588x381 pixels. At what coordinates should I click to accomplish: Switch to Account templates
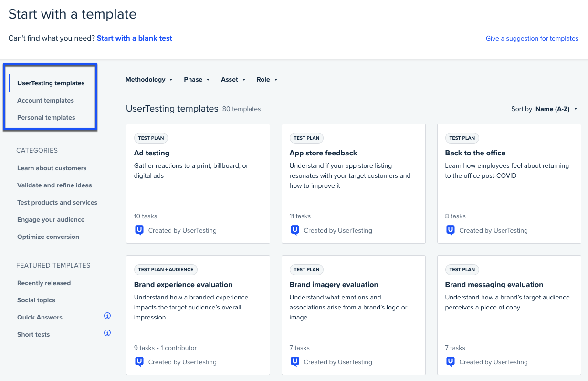point(45,100)
